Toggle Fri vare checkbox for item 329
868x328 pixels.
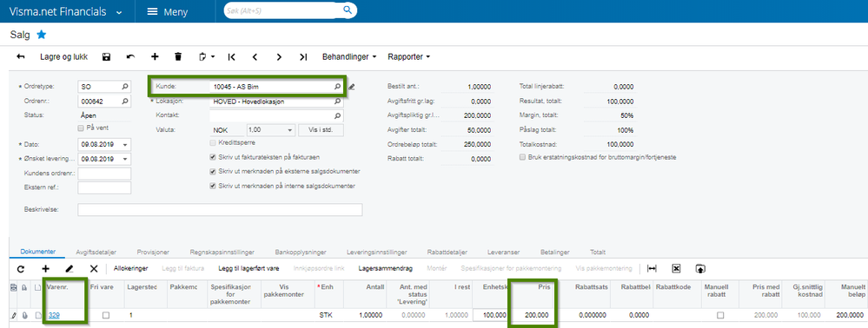pos(106,315)
